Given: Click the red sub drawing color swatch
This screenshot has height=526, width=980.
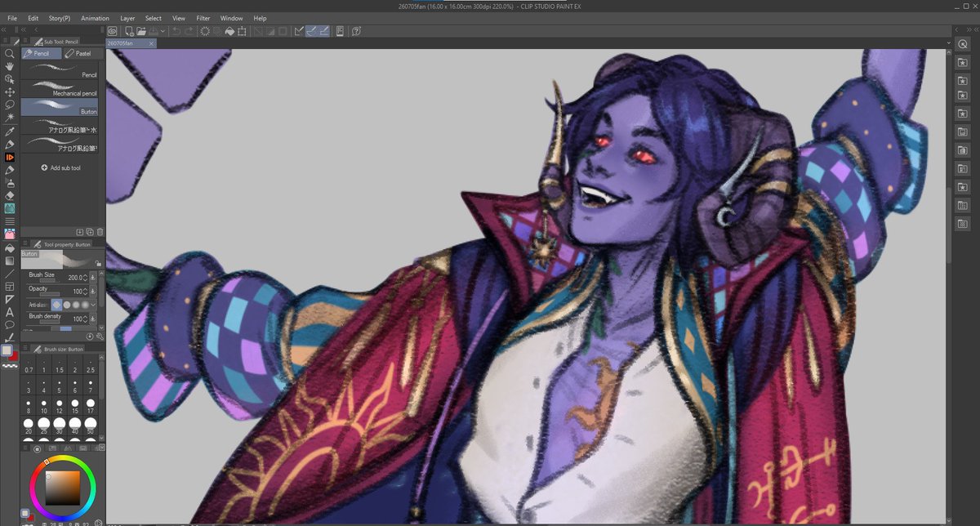Looking at the screenshot, I should 14,356.
